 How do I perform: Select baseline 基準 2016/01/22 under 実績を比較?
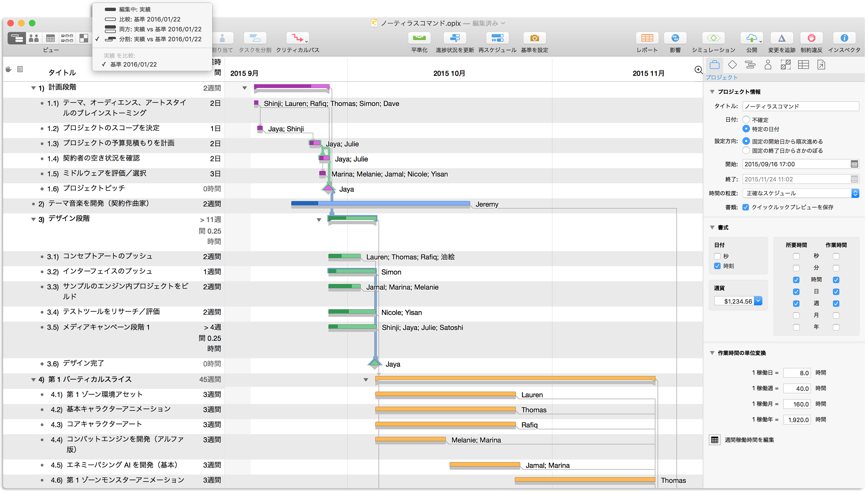(x=152, y=64)
